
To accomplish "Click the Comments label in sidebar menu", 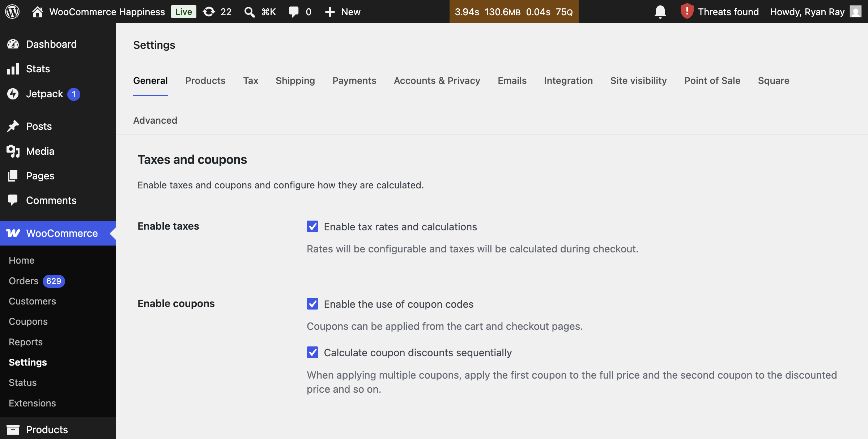I will (x=51, y=200).
